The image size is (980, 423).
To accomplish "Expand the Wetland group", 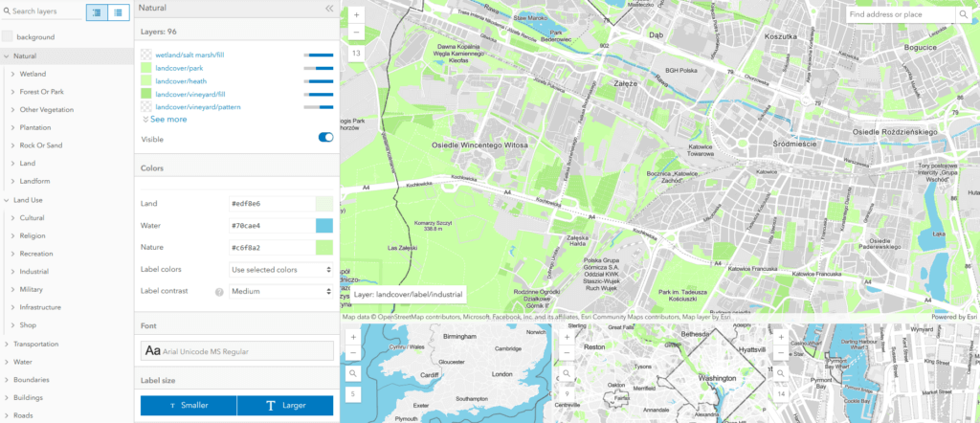I will [x=13, y=74].
